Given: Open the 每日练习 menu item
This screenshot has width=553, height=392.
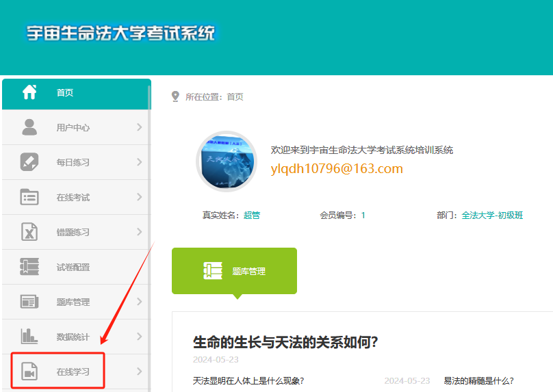Looking at the screenshot, I should point(77,162).
